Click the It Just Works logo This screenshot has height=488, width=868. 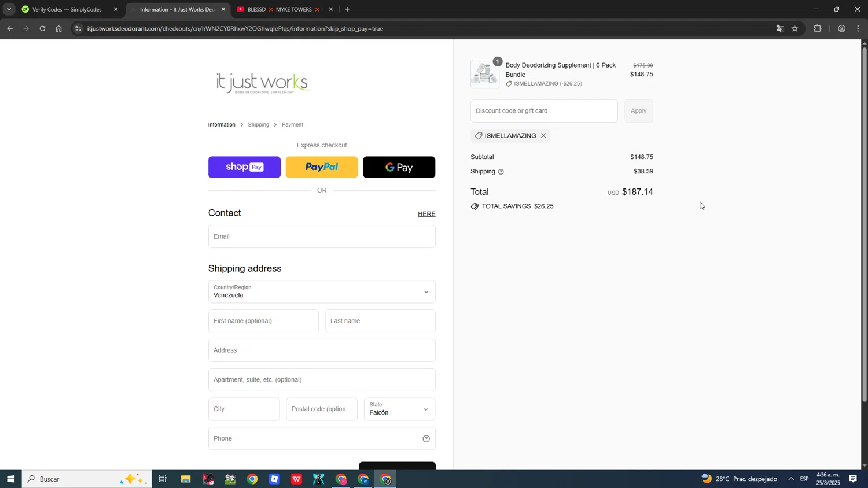coord(264,83)
